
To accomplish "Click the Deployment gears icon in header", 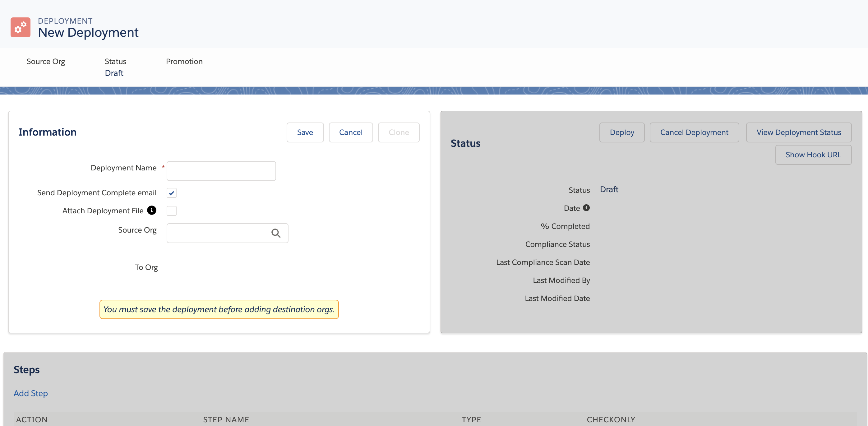I will [20, 27].
